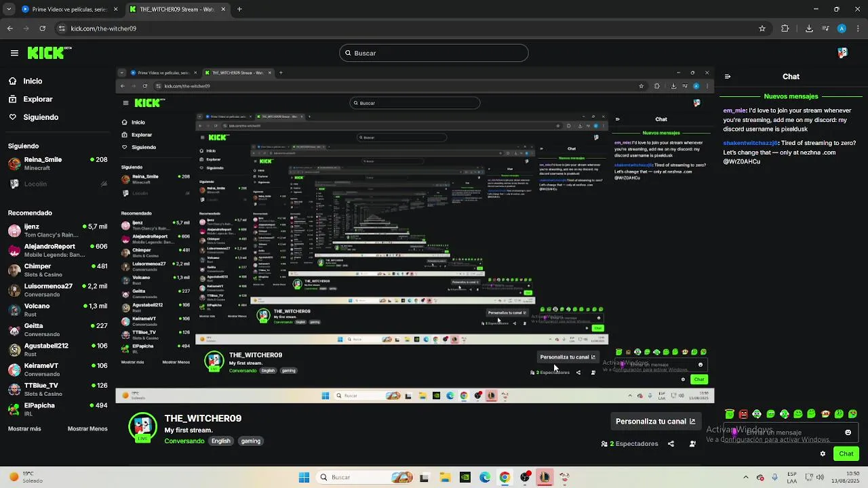
Task: Open Chrome downloads icon
Action: [x=809, y=28]
